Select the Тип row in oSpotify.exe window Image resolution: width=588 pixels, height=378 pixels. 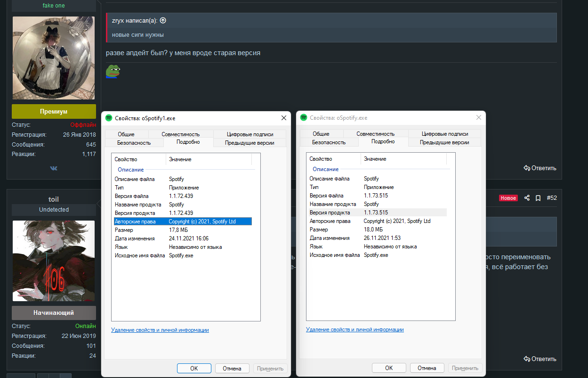(378, 187)
